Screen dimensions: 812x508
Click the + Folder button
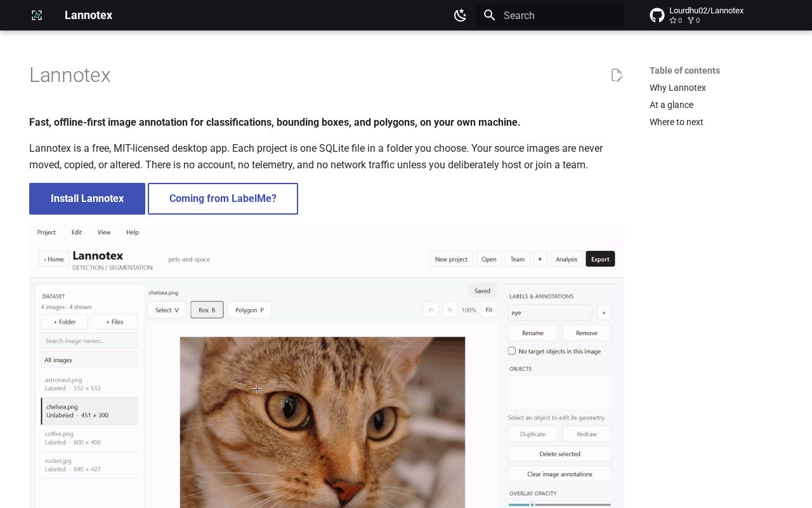pos(64,322)
